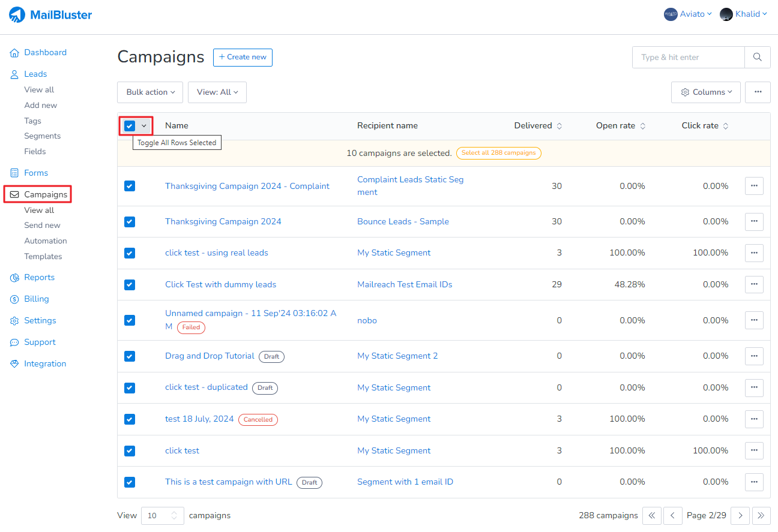Viewport: 778px width, 532px height.
Task: Open the MailBluster logo home link
Action: tap(51, 14)
